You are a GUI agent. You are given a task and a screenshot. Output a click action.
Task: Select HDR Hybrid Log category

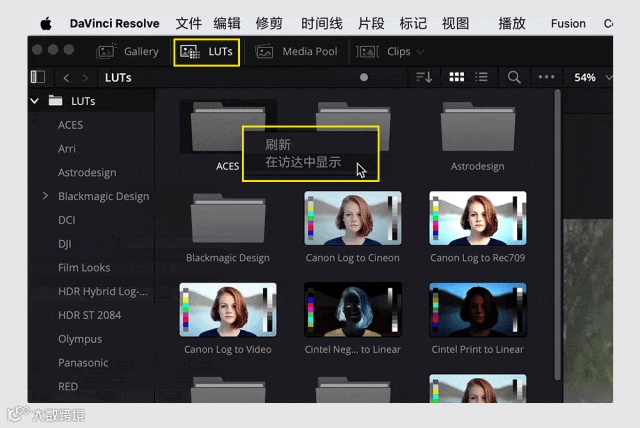click(x=103, y=291)
